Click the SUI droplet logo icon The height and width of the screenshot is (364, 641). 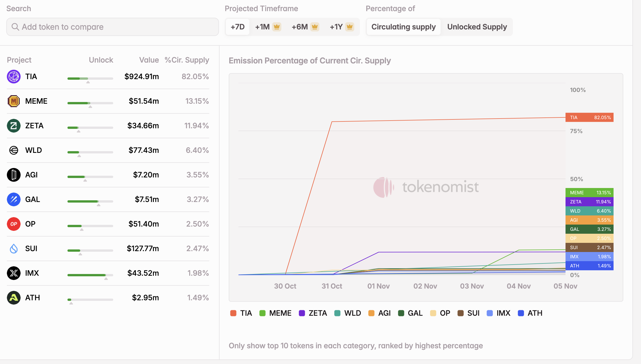pos(13,249)
